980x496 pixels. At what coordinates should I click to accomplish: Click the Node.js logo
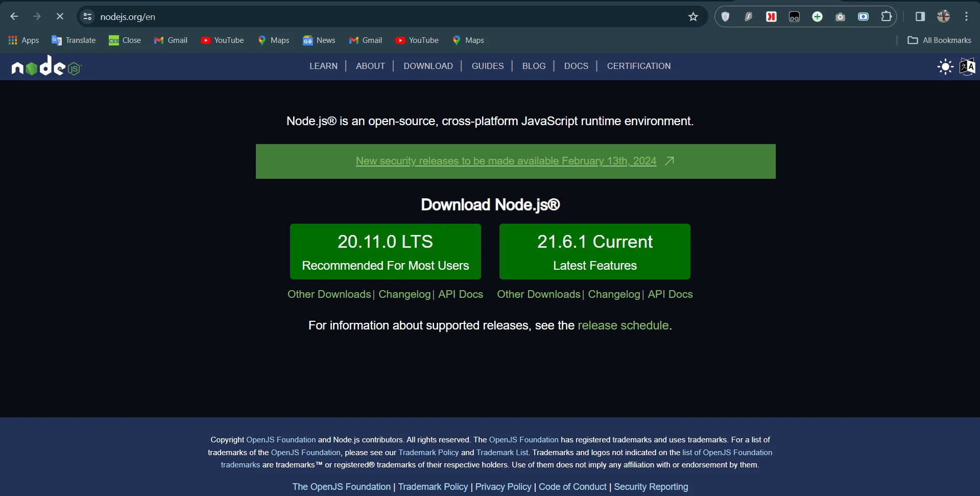pyautogui.click(x=46, y=66)
